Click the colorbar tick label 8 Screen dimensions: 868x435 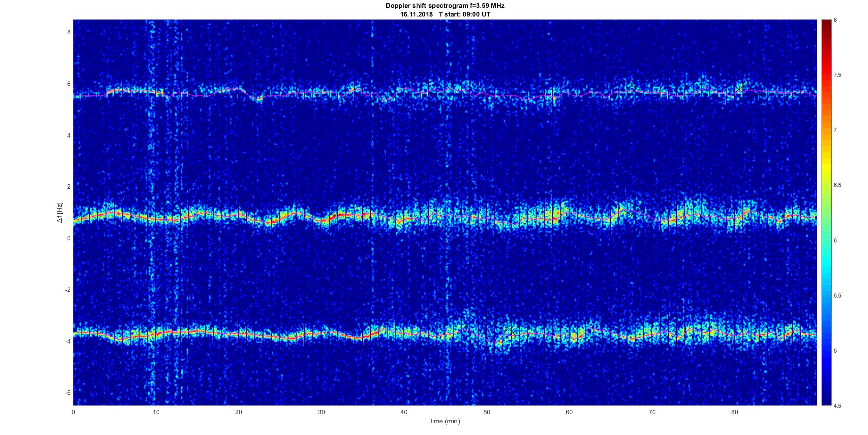point(835,20)
